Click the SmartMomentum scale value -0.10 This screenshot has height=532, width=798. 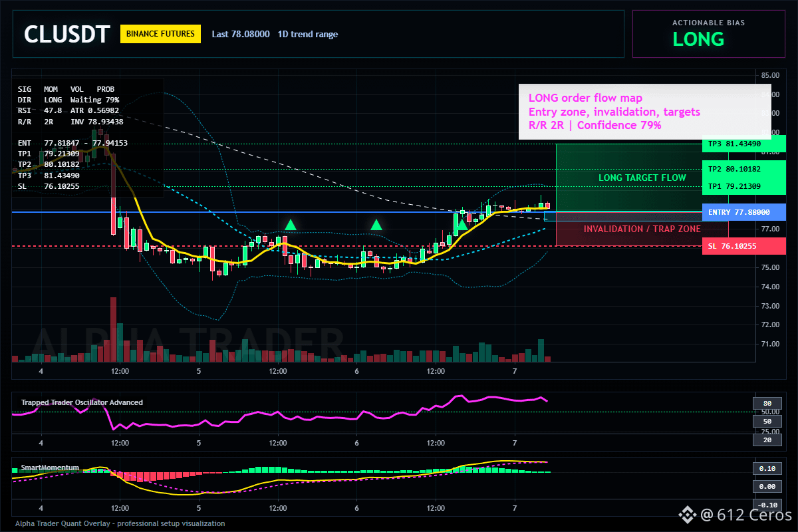pyautogui.click(x=767, y=505)
